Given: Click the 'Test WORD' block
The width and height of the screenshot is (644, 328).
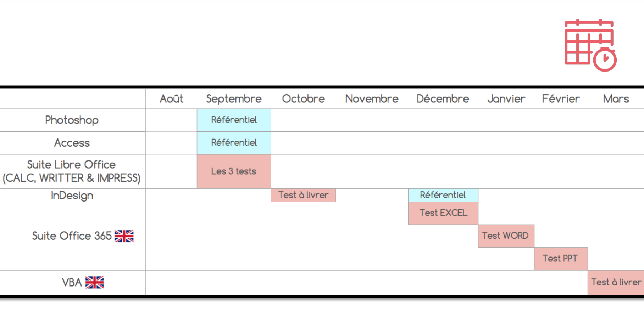Looking at the screenshot, I should (x=506, y=236).
